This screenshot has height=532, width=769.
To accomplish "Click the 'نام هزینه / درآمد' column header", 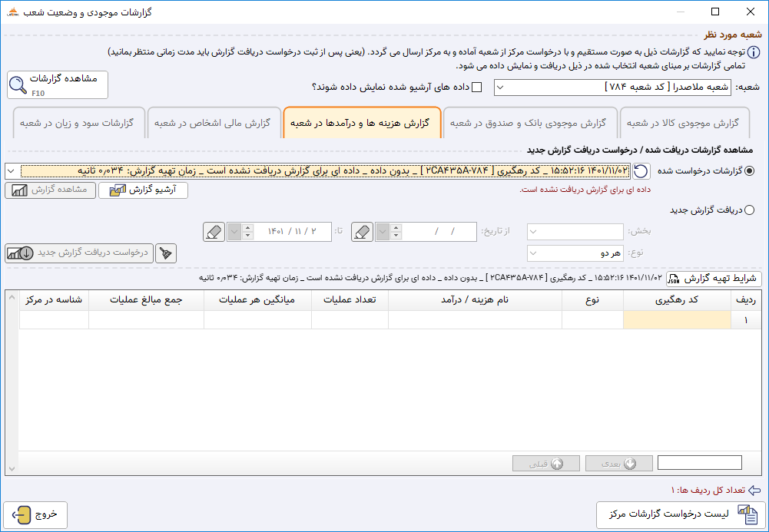I will tap(475, 300).
